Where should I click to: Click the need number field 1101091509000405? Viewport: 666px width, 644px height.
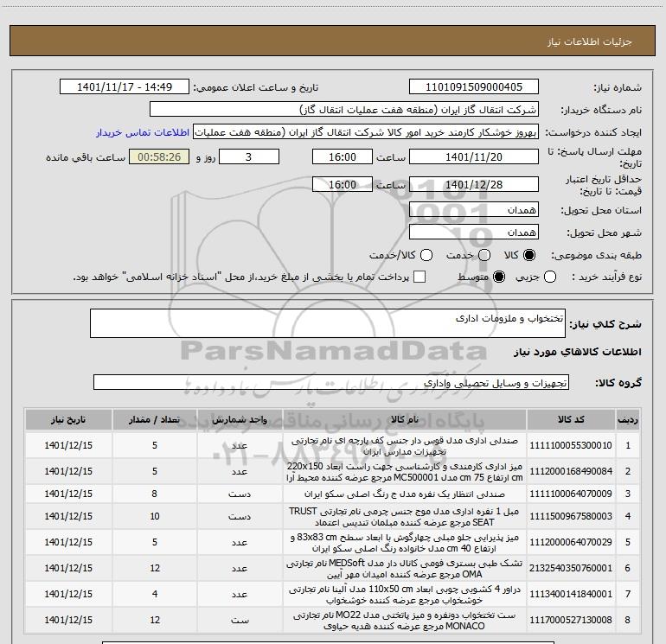tap(474, 87)
